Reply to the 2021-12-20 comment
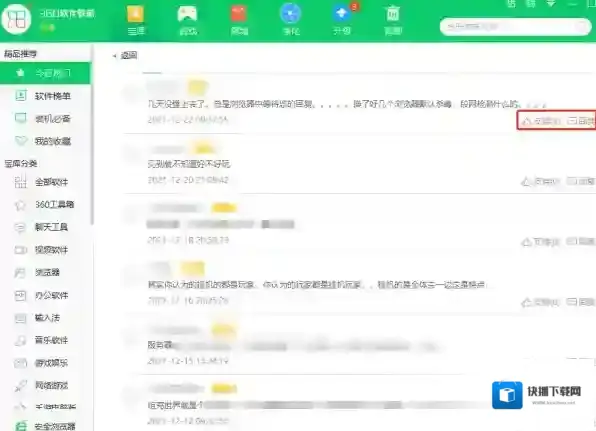 (x=581, y=181)
